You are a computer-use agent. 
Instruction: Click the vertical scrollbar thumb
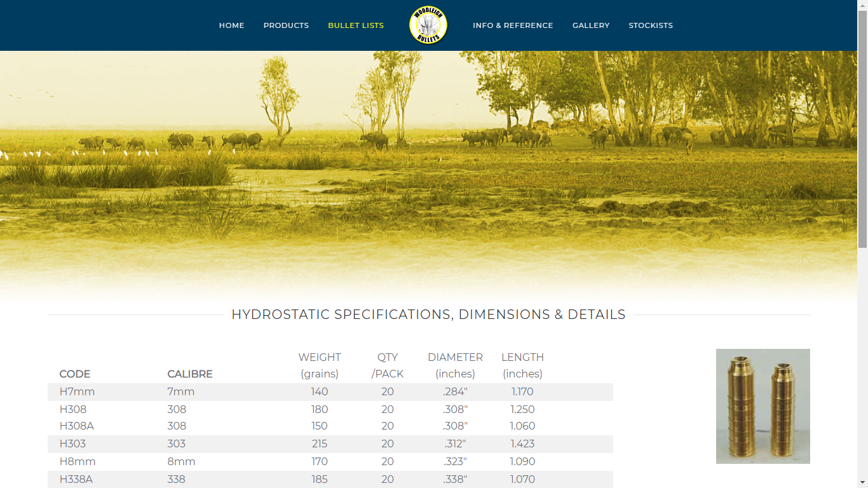862,130
